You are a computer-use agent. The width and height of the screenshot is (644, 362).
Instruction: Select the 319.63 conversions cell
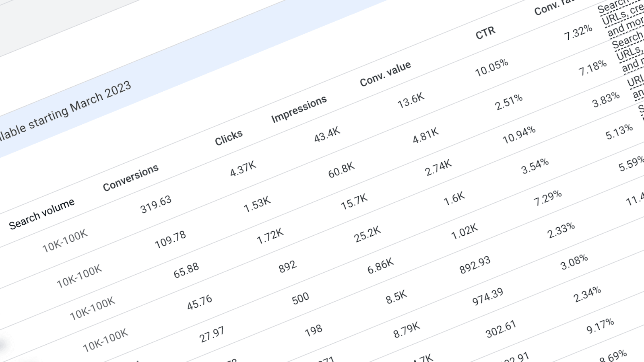coord(156,204)
